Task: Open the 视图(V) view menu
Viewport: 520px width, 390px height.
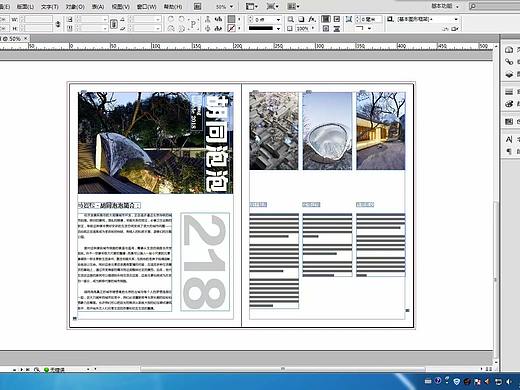Action: pos(121,6)
